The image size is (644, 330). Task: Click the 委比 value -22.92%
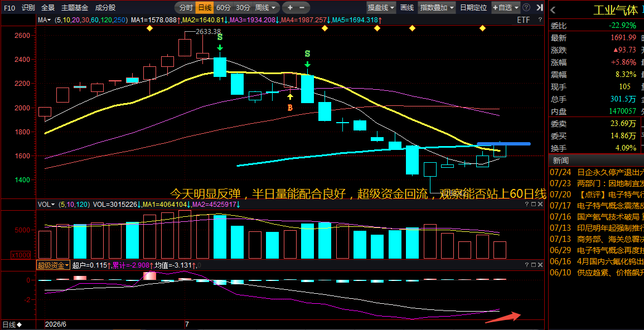(622, 26)
